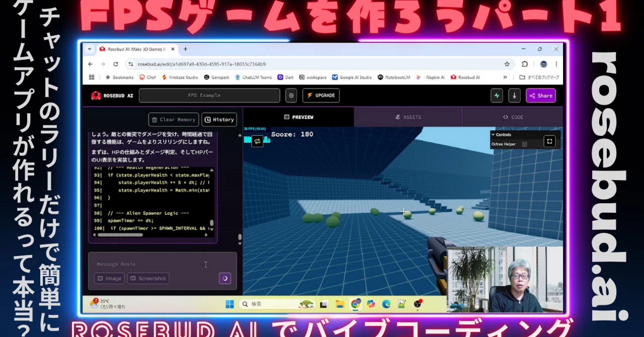Click the Chrome icon in the taskbar
644x337 pixels.
[x=356, y=304]
